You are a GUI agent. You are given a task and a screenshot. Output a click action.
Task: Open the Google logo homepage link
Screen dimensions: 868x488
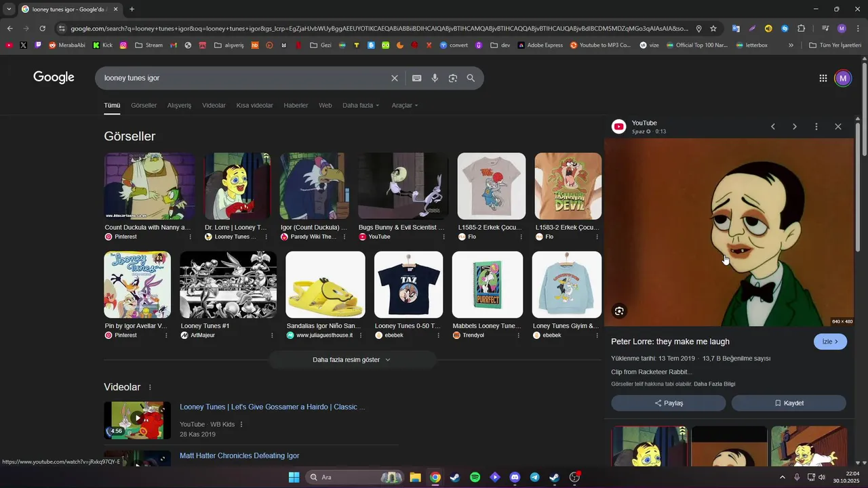click(54, 77)
